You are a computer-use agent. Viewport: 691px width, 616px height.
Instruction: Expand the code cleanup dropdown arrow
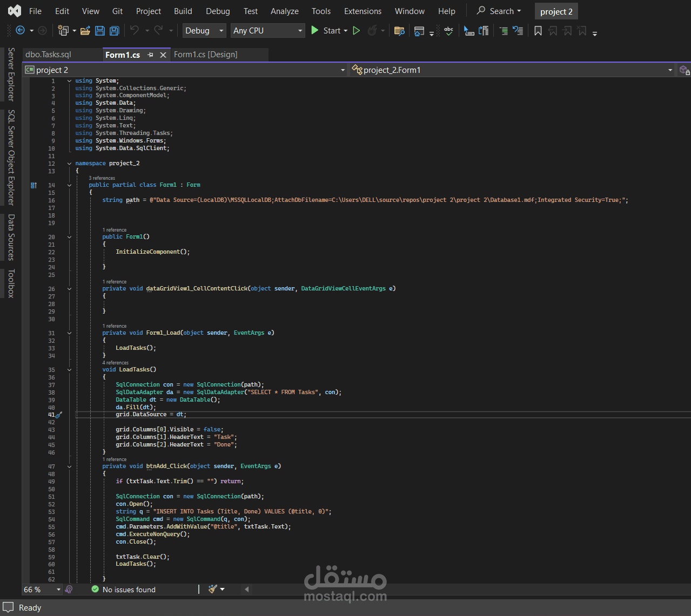223,589
